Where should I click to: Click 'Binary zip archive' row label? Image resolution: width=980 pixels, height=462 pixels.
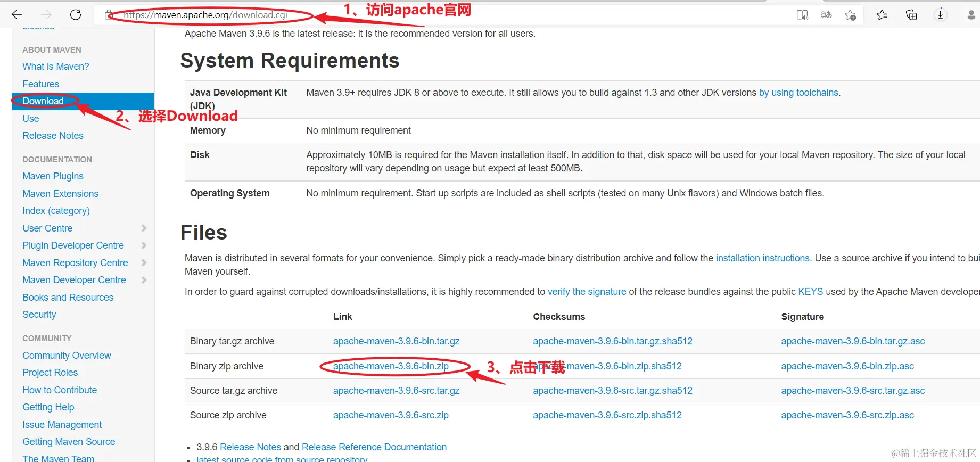click(x=227, y=366)
